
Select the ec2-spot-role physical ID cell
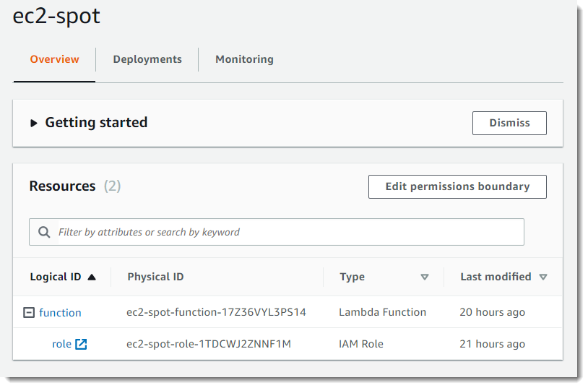point(209,344)
